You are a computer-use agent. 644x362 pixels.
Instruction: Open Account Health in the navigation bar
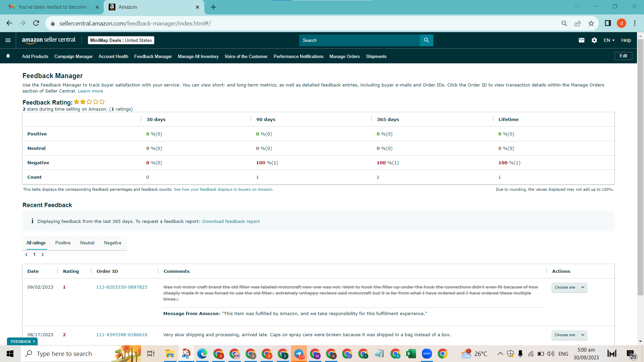[113, 56]
